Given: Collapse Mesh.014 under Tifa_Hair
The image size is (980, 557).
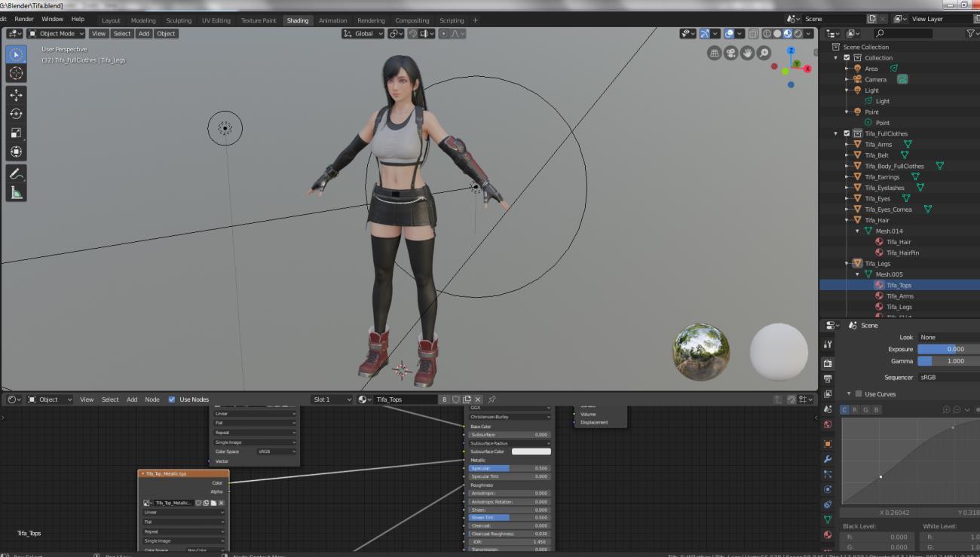Looking at the screenshot, I should [858, 231].
